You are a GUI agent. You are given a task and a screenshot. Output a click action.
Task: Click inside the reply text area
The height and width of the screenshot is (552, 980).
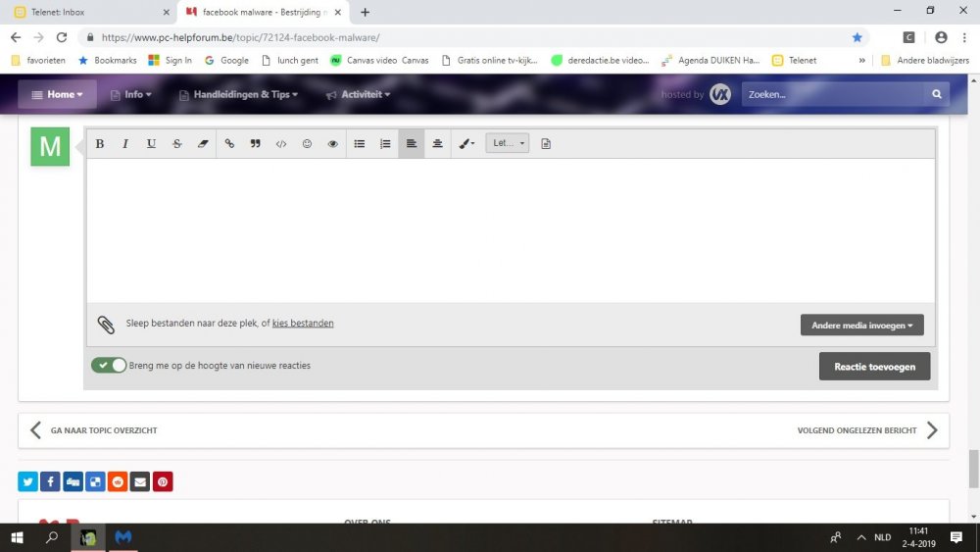click(511, 230)
